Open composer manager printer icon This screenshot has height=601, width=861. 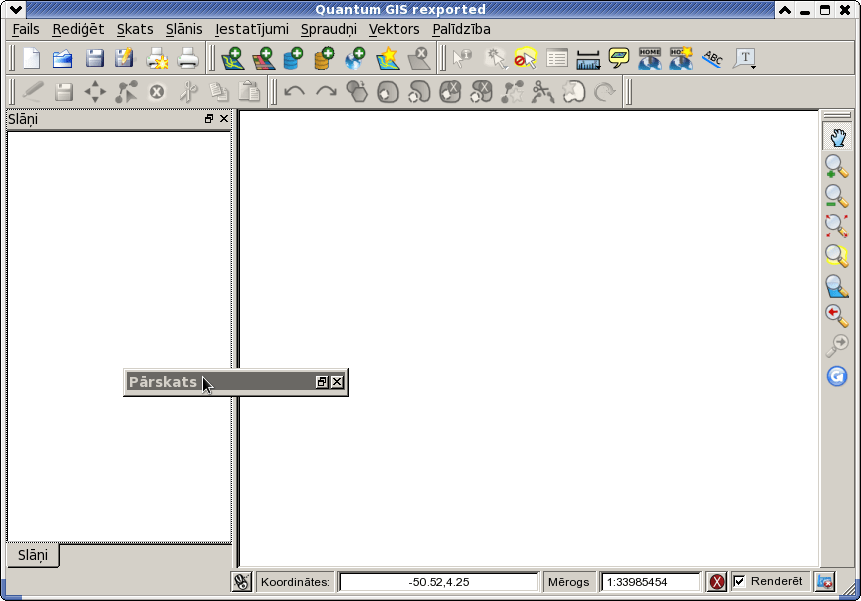tap(188, 59)
